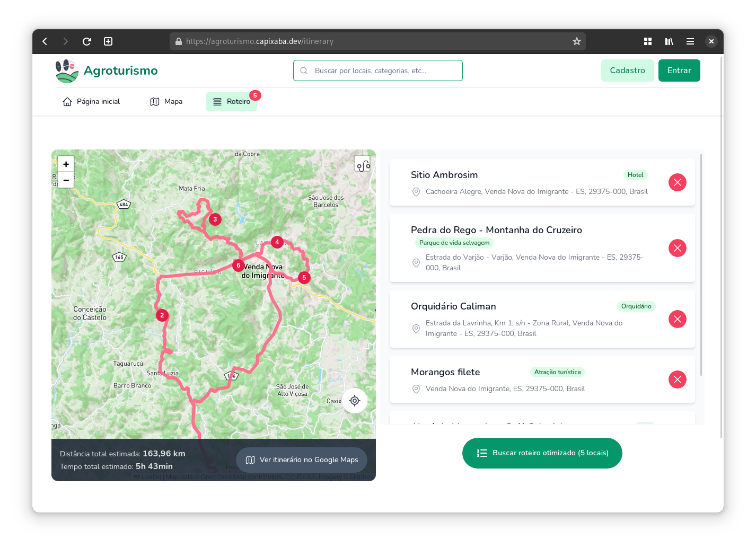This screenshot has height=548, width=756.
Task: Click the Entrar button
Action: (x=679, y=70)
